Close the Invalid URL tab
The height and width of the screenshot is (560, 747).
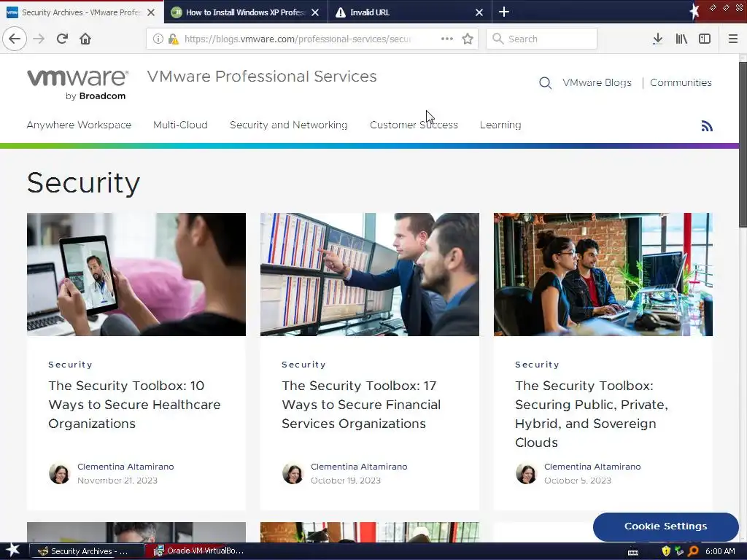point(479,12)
